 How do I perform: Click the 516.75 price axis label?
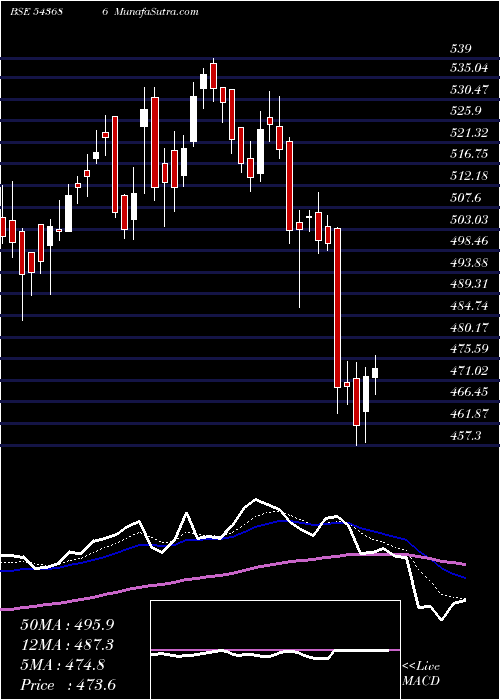[470, 154]
